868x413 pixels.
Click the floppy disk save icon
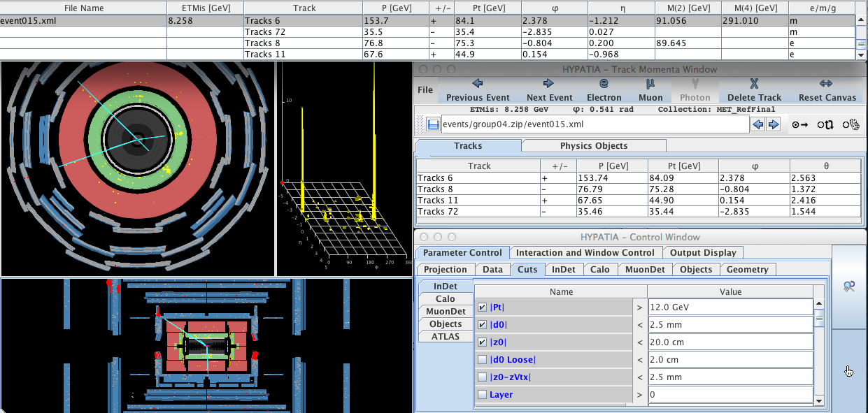(x=433, y=124)
